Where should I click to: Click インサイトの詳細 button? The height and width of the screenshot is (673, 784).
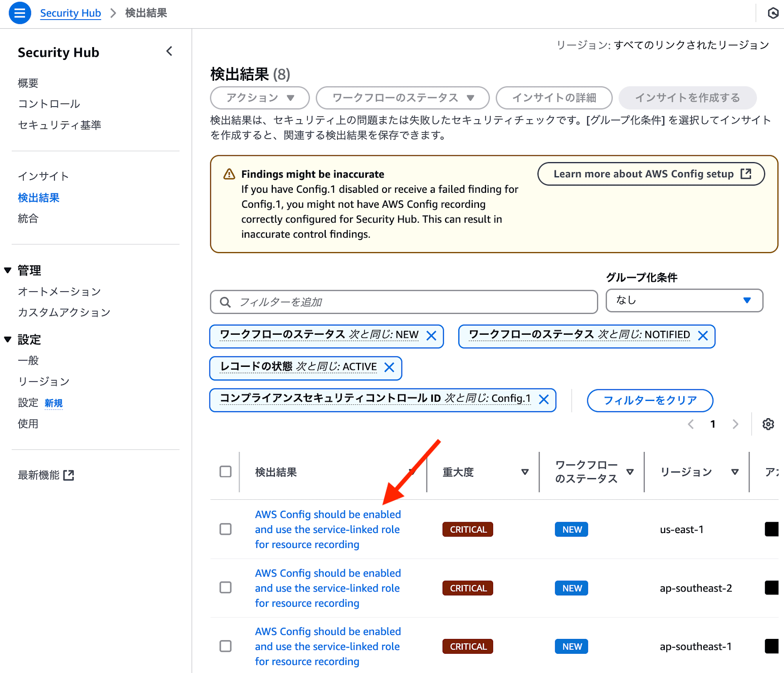554,98
